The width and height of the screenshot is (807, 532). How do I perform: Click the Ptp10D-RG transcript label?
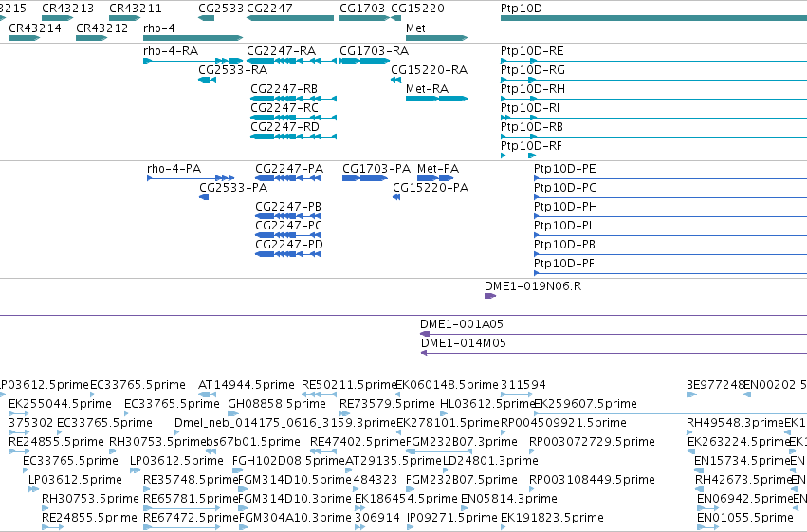tap(533, 69)
